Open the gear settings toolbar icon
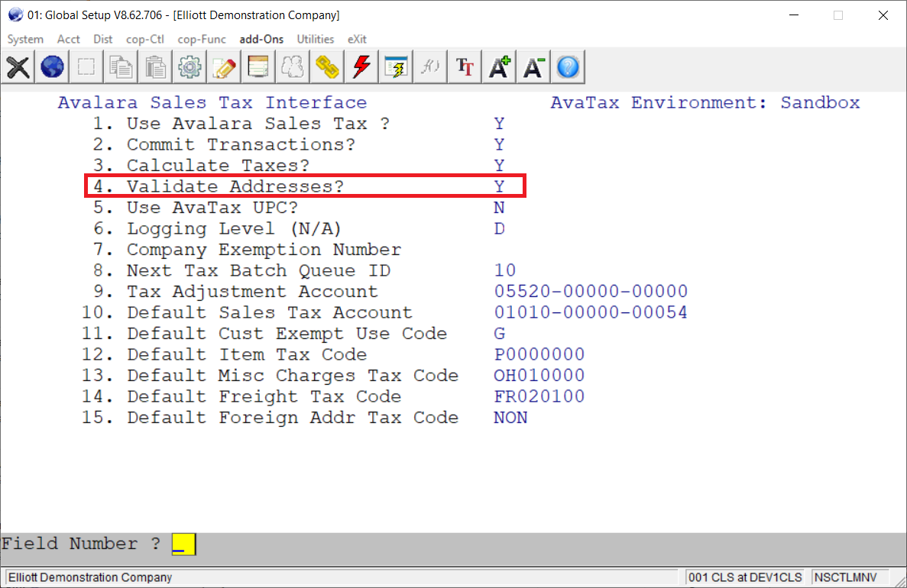 [189, 67]
